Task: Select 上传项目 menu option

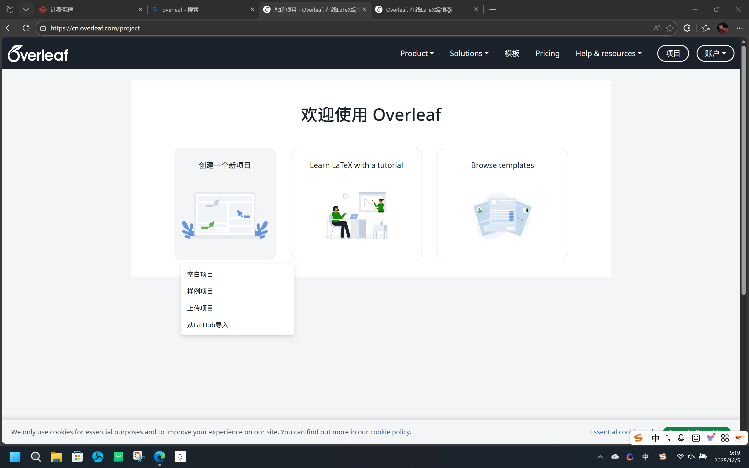Action: (200, 308)
